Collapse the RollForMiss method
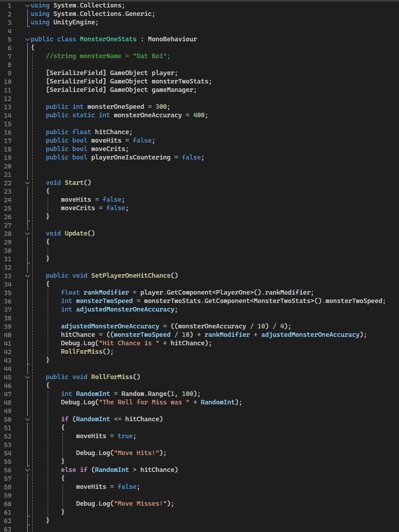This screenshot has height=532, width=399. point(27,377)
